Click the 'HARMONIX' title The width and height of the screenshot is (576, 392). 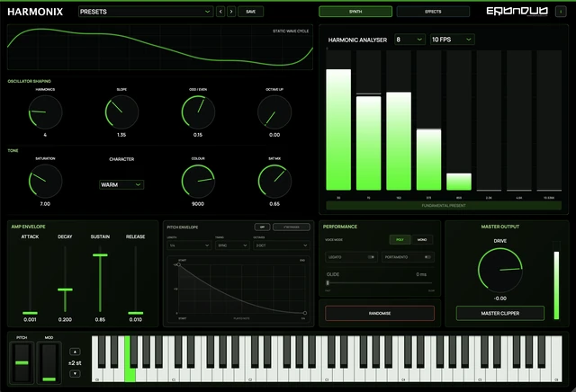point(35,12)
